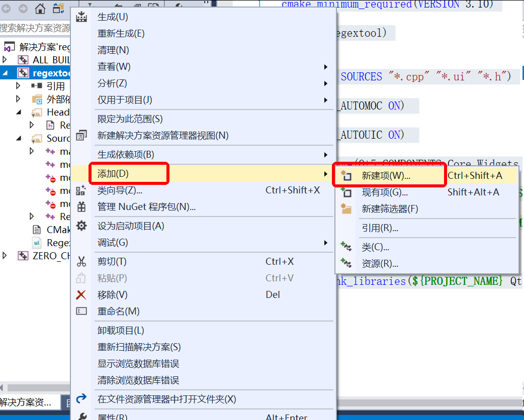Expand the ZERO_CHECK project node
Image resolution: width=524 pixels, height=420 pixels.
click(4, 255)
